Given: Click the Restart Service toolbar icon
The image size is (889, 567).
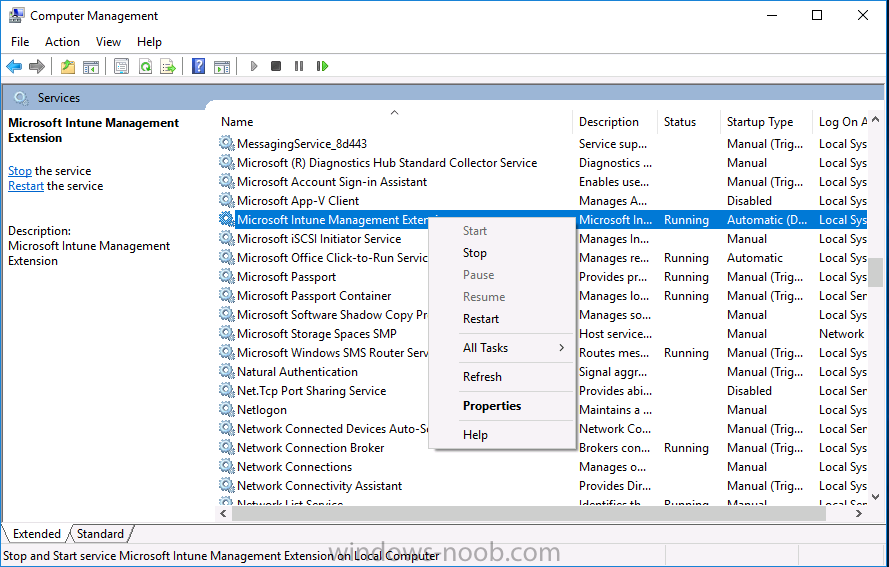Looking at the screenshot, I should point(322,66).
